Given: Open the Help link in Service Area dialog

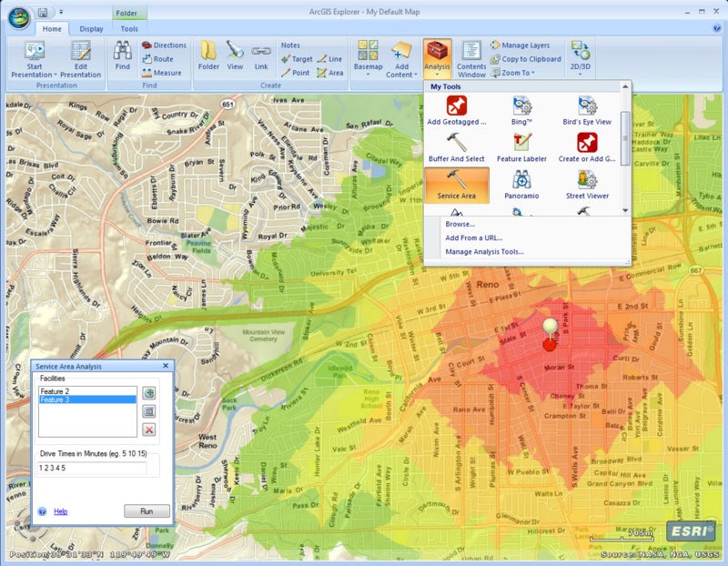Looking at the screenshot, I should pyautogui.click(x=60, y=511).
